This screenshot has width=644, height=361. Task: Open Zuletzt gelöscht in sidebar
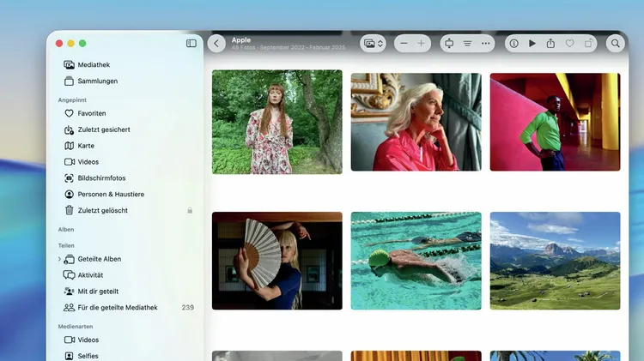point(102,210)
